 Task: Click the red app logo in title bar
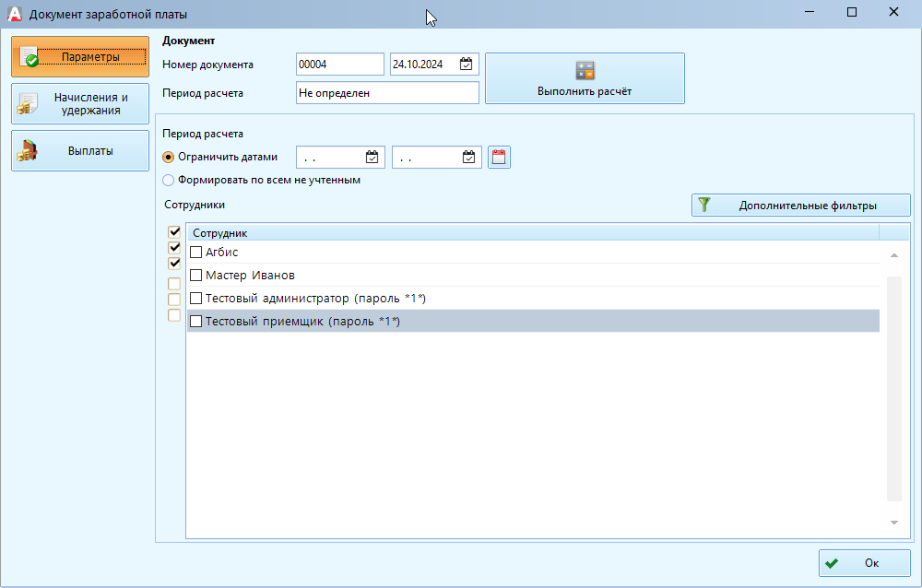click(14, 14)
